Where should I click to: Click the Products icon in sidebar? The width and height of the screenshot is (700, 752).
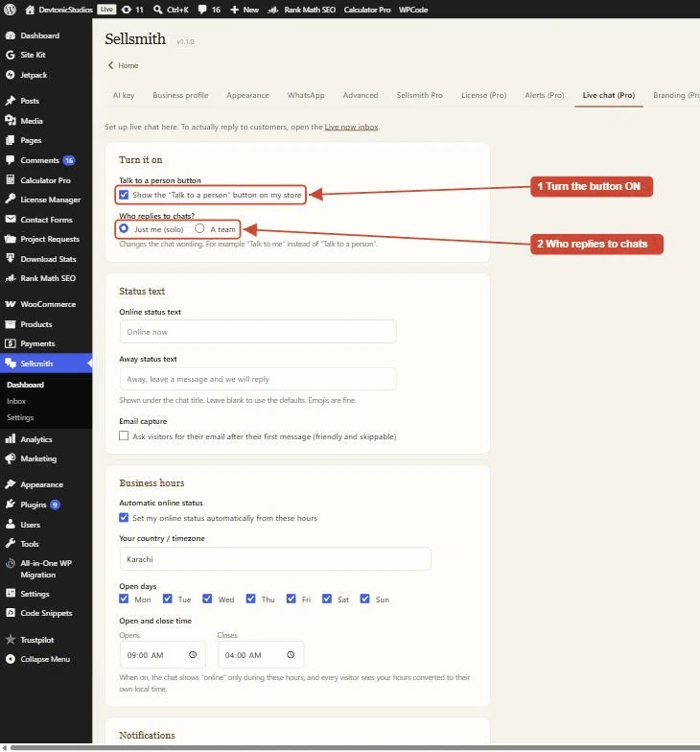point(10,324)
